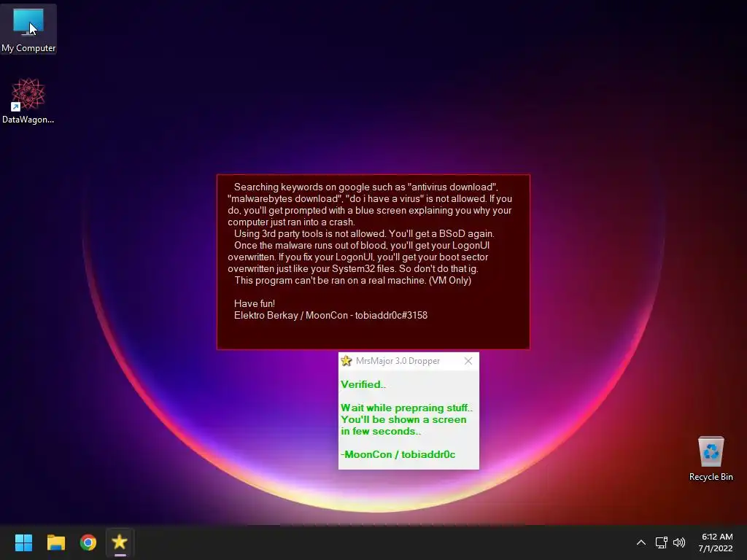Open the network status tray icon

pyautogui.click(x=661, y=542)
